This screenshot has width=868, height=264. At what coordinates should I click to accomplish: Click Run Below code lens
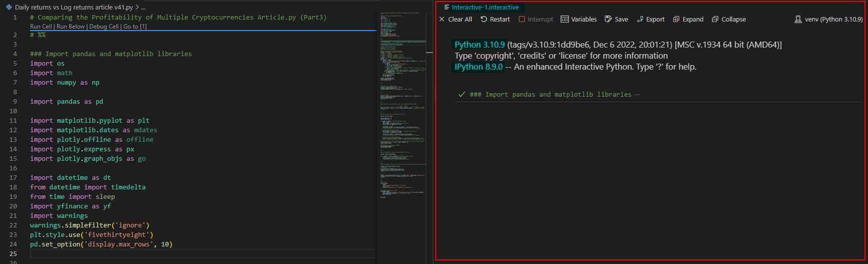click(x=71, y=27)
